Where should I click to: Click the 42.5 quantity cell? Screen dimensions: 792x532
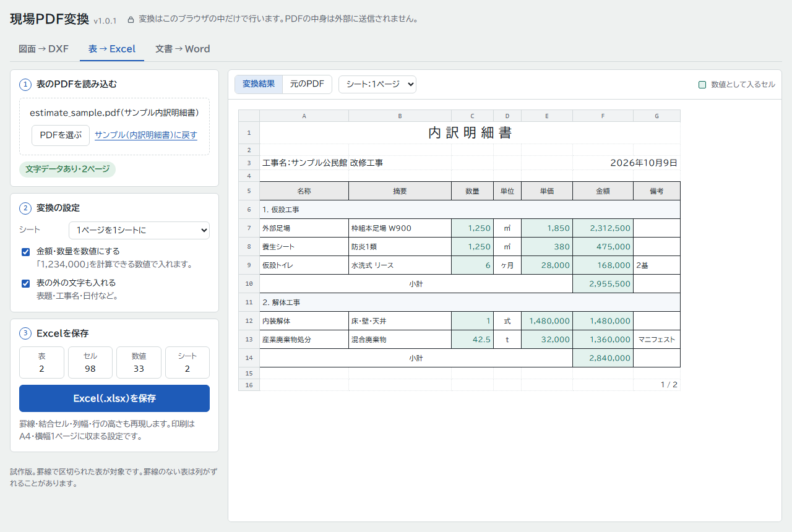pos(472,340)
